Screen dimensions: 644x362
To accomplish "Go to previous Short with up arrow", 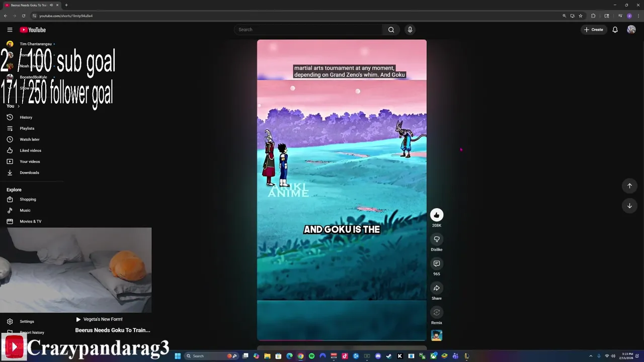I will pos(629,186).
